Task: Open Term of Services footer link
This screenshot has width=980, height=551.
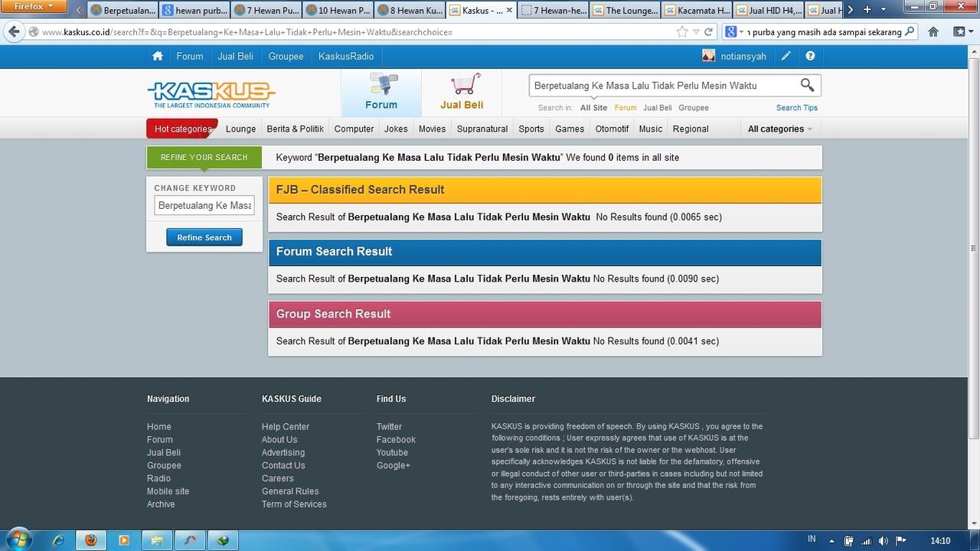Action: (x=294, y=504)
